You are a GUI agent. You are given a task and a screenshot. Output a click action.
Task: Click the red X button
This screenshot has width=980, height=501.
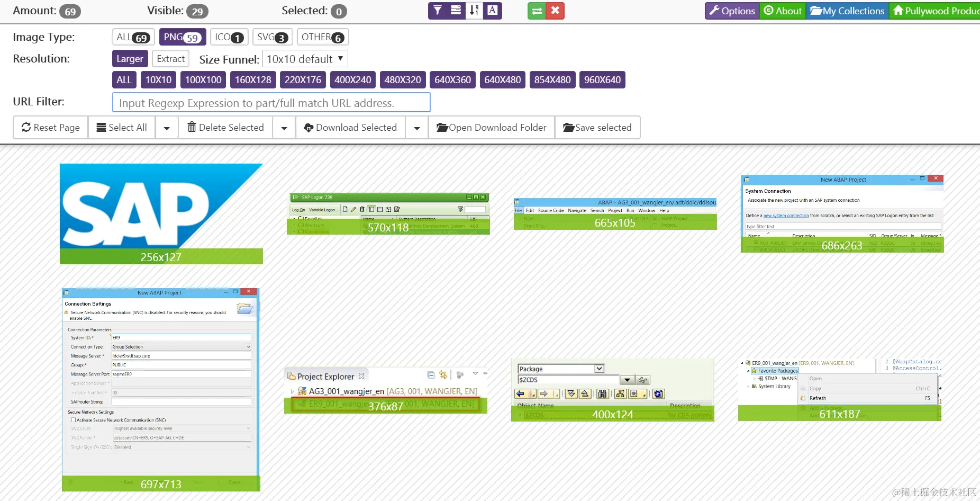(555, 11)
